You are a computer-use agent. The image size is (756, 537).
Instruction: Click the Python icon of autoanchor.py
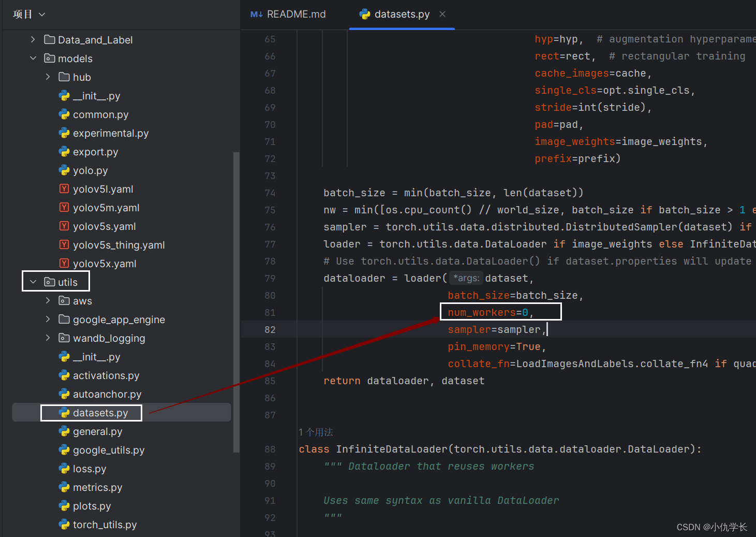point(64,394)
